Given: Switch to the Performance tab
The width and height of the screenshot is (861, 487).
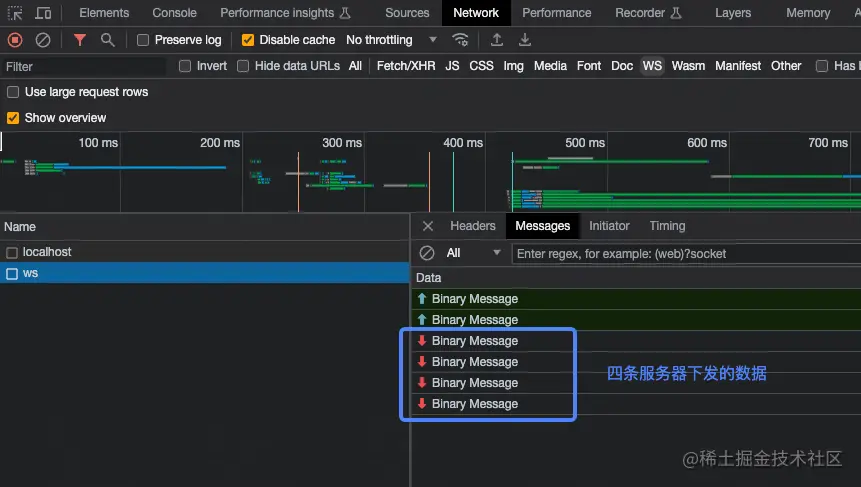Looking at the screenshot, I should (556, 13).
